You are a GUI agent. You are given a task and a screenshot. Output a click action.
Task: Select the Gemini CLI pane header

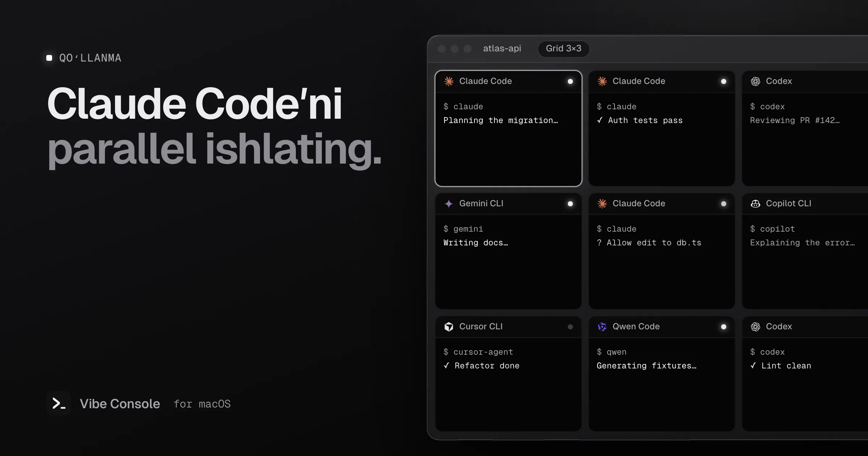coord(509,204)
